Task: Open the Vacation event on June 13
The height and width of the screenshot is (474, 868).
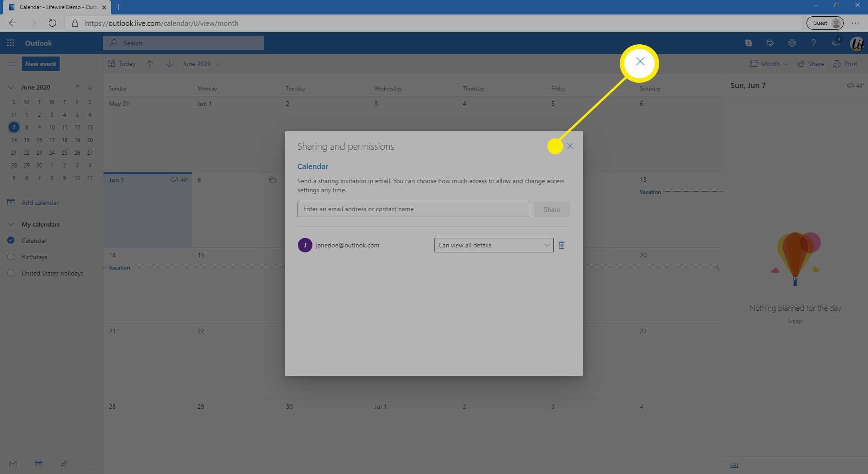Action: pos(650,192)
